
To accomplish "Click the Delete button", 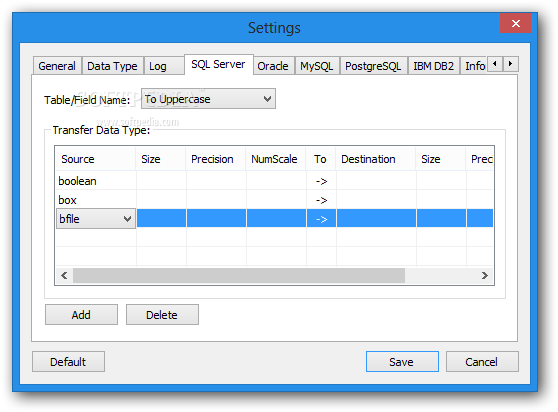I will pyautogui.click(x=162, y=315).
